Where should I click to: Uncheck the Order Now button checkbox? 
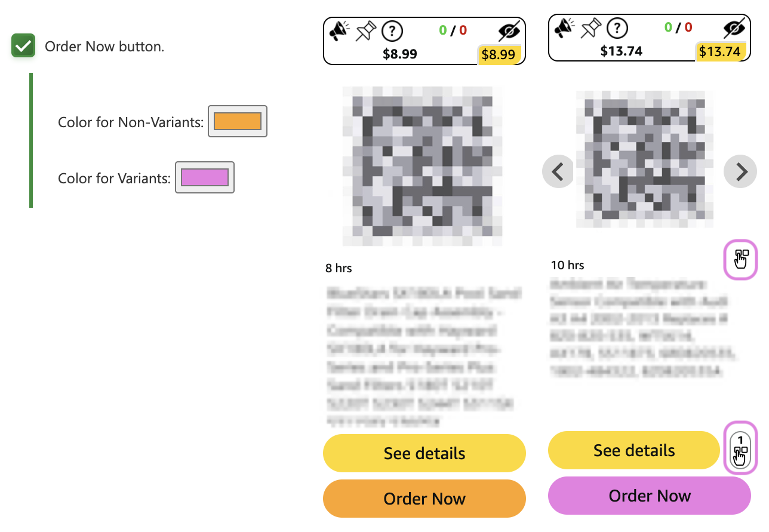pyautogui.click(x=23, y=46)
